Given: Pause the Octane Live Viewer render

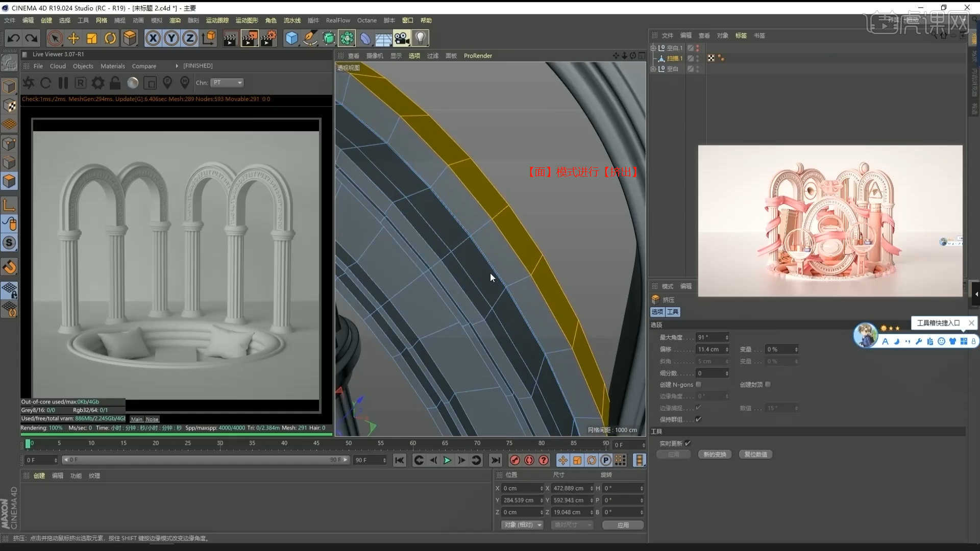Looking at the screenshot, I should coord(63,83).
